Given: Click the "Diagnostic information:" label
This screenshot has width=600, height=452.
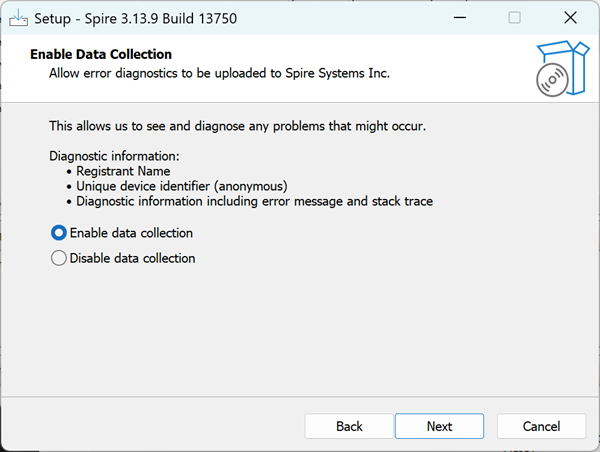Looking at the screenshot, I should point(114,156).
